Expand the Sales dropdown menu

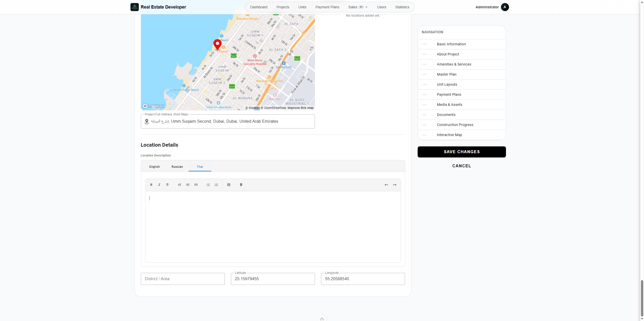pos(358,7)
